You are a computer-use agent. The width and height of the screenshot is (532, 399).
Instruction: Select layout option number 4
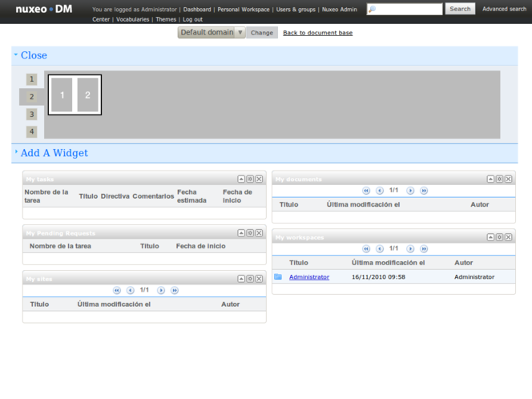32,132
